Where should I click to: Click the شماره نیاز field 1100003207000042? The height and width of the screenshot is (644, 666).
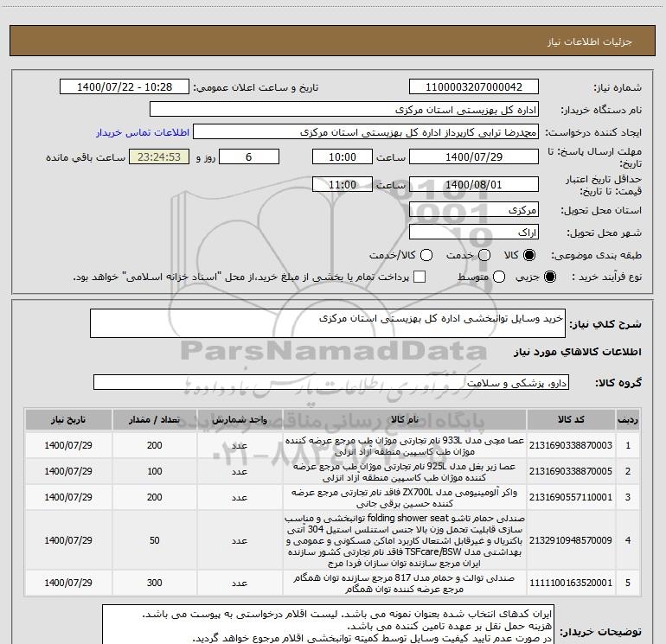[474, 87]
